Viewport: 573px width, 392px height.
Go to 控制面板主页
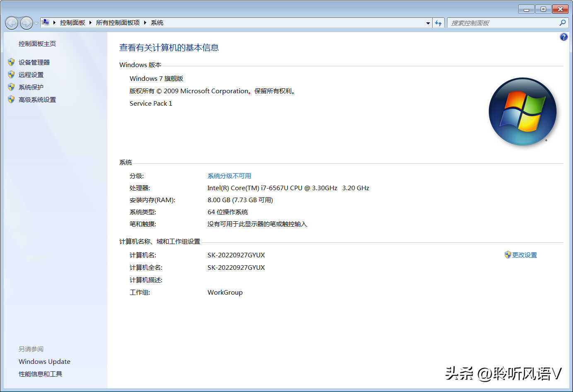click(37, 44)
